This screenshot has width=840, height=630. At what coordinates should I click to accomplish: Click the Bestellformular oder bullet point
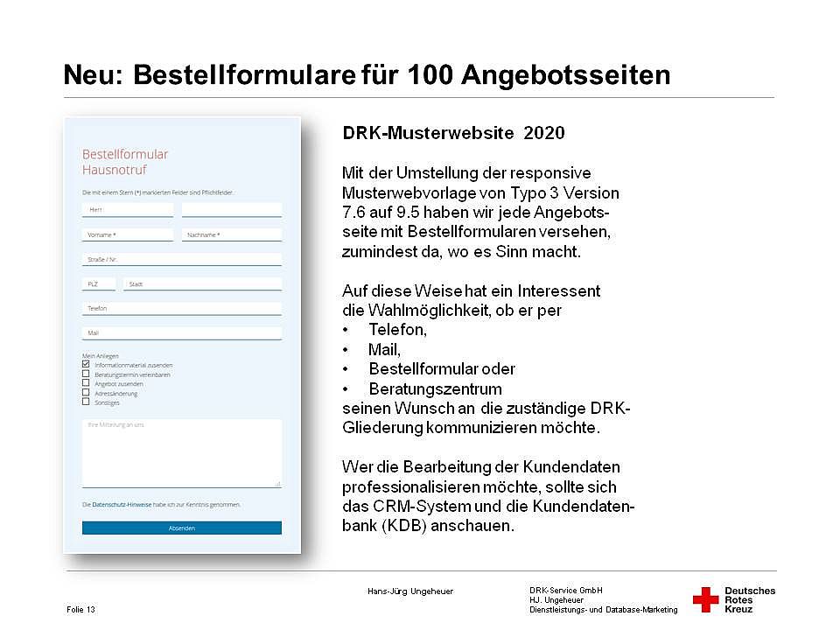442,369
